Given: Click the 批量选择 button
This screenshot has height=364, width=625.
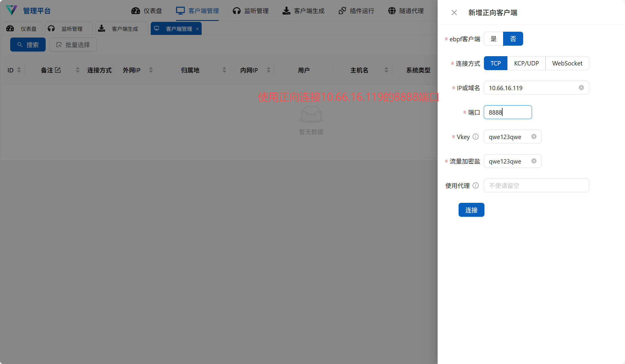Looking at the screenshot, I should (73, 45).
